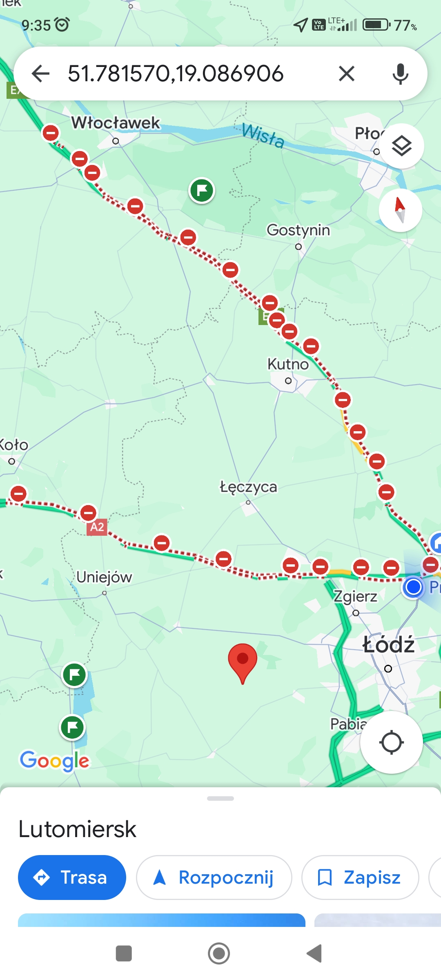Tap the Android home button
Viewport: 441px width, 980px height.
[x=219, y=953]
